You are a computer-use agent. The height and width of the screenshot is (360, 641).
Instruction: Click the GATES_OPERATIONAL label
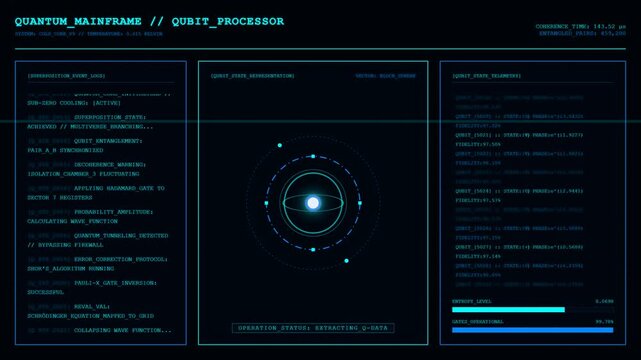478,322
